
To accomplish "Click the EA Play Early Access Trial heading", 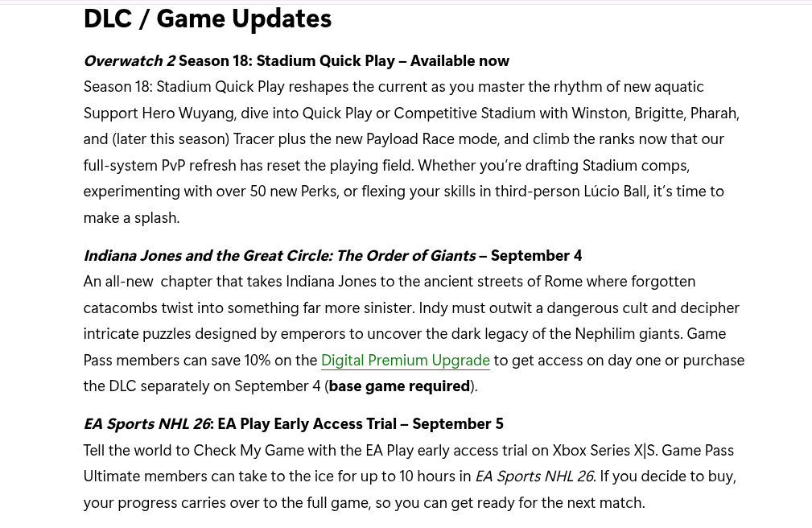I will 293,424.
